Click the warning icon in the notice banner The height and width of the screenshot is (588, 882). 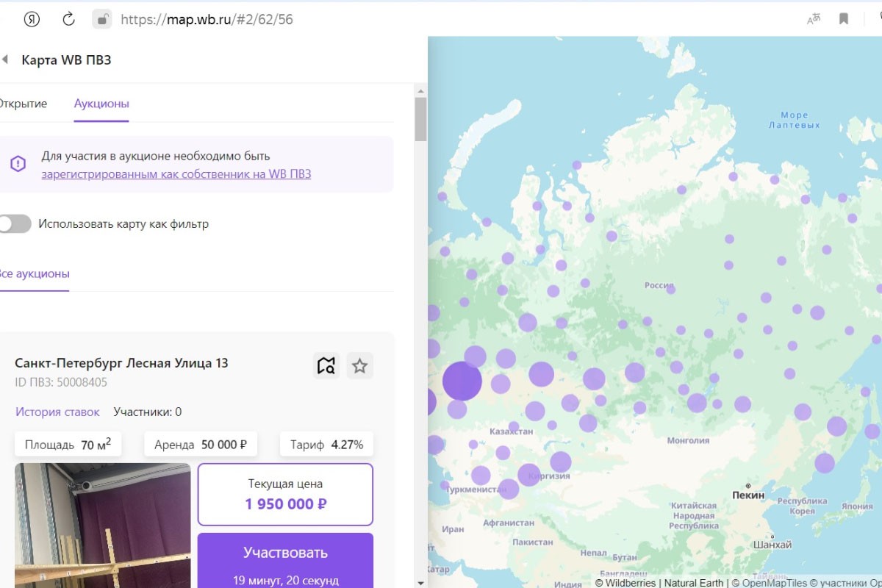pos(18,164)
